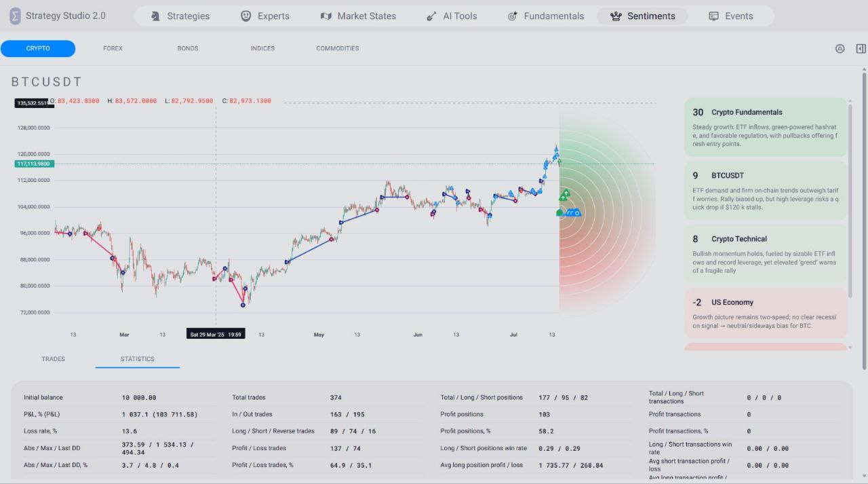Screen dimensions: 868x484
Task: Open the Strategies section via knight icon
Action: 155,16
